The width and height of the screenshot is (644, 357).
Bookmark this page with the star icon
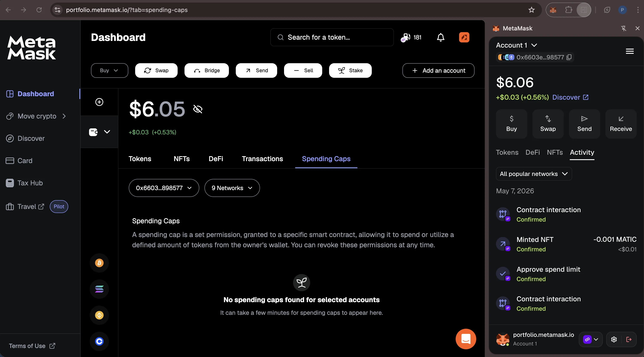tap(531, 10)
